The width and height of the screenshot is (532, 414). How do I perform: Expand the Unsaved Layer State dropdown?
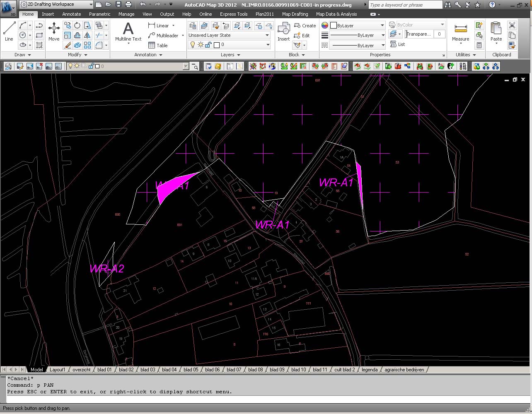[x=267, y=35]
